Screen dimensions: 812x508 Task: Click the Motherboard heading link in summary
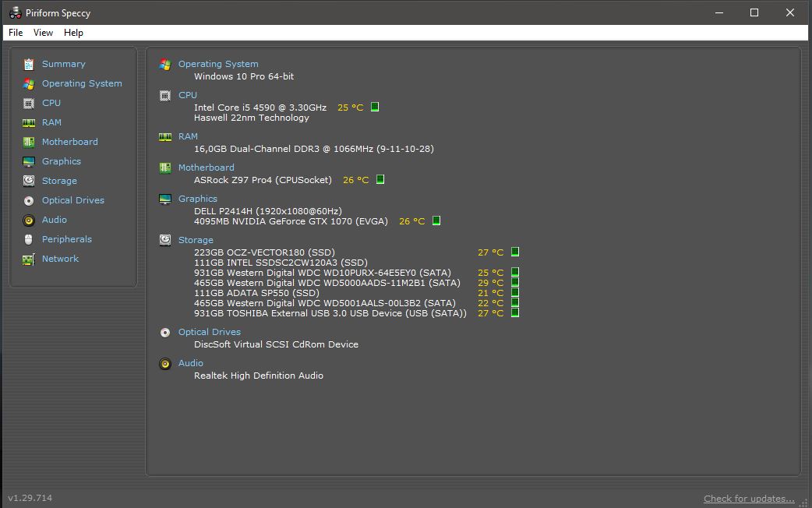206,168
